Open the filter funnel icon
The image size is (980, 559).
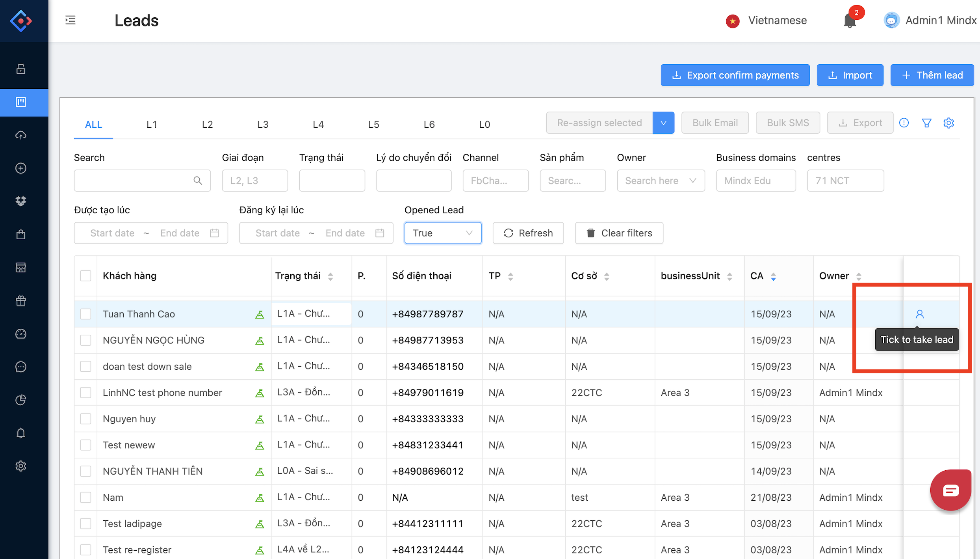click(926, 123)
